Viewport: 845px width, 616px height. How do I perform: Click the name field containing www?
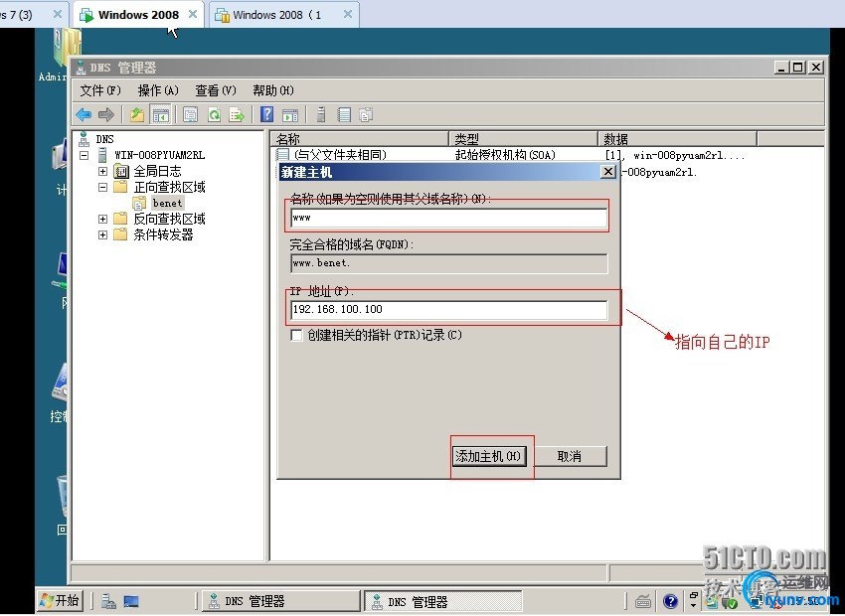pos(448,218)
